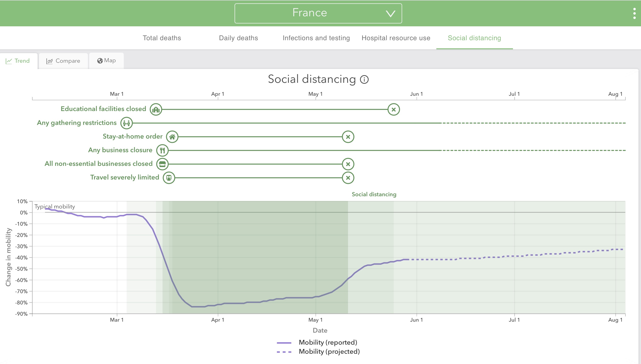Click the gathering restrictions people icon
This screenshot has width=641, height=364.
coord(126,123)
